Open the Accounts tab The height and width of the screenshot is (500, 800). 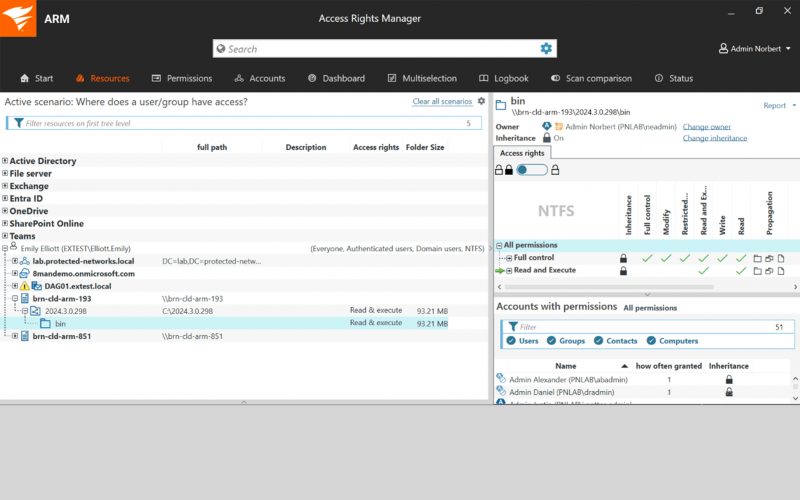pyautogui.click(x=260, y=78)
